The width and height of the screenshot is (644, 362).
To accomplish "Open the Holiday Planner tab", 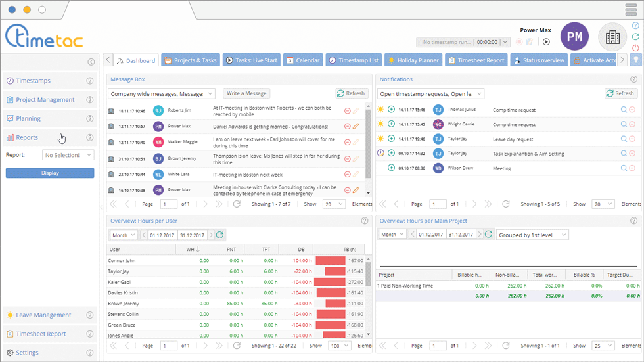I will tap(413, 60).
